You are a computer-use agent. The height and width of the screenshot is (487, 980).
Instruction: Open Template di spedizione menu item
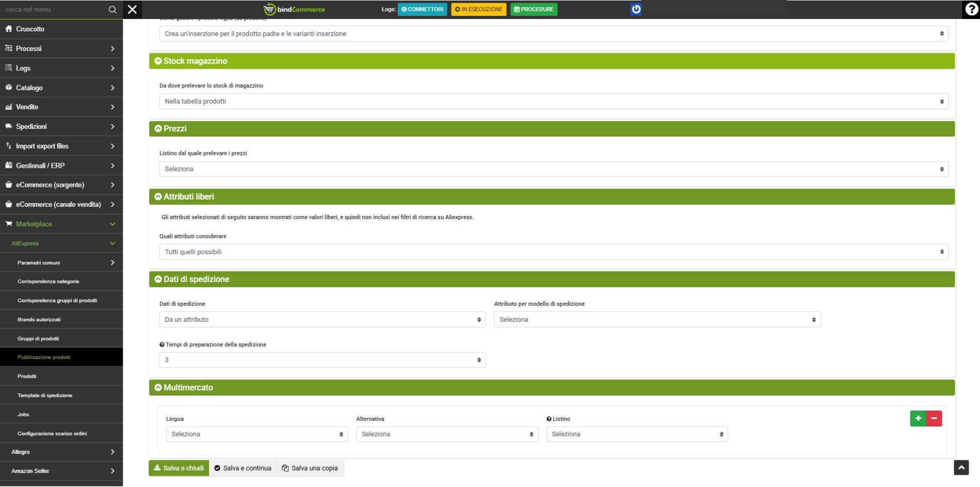pos(45,396)
